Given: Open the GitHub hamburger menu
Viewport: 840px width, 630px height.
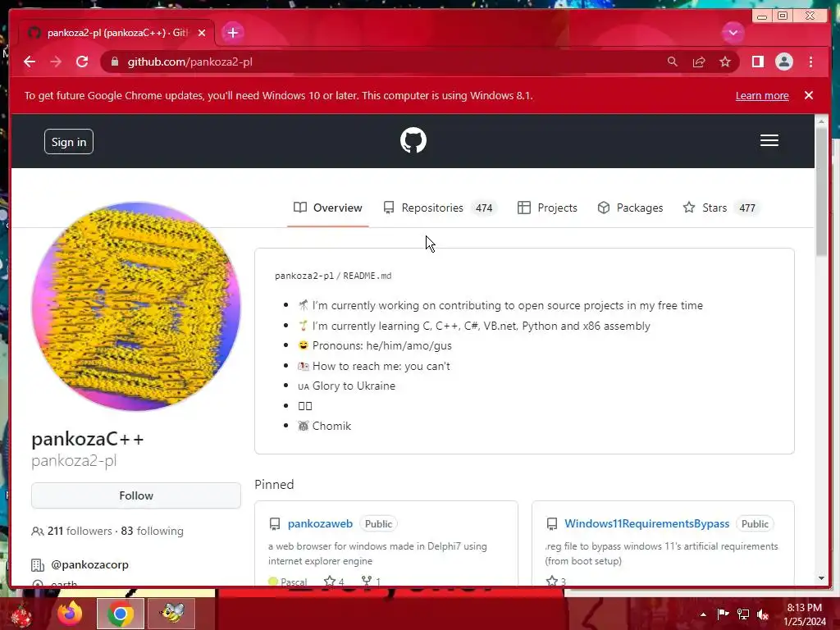Looking at the screenshot, I should point(769,140).
